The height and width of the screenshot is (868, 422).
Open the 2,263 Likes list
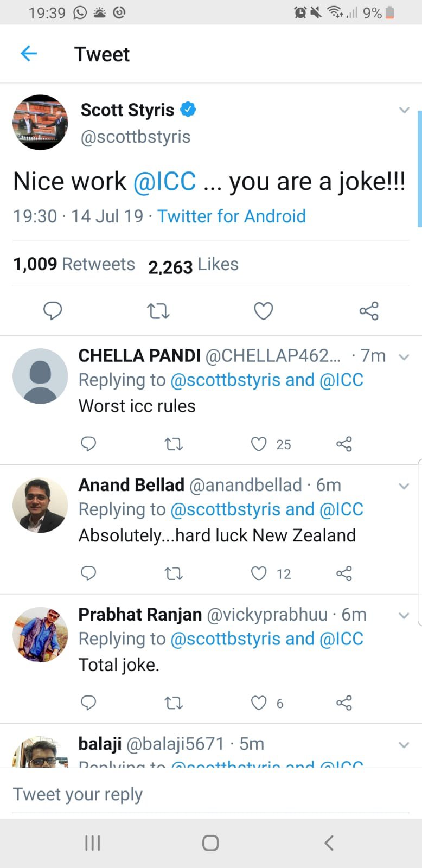click(x=193, y=265)
